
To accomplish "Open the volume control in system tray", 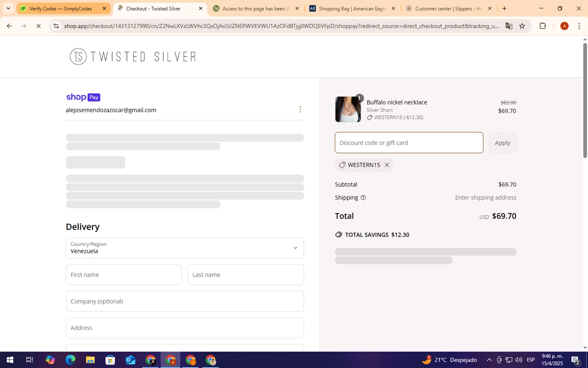I will tap(519, 360).
